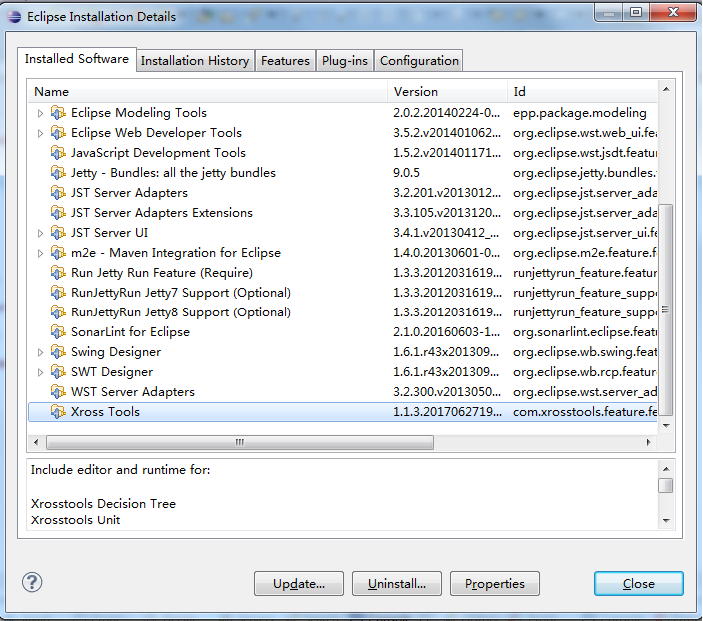Select the SonarLint for Eclipse row
This screenshot has width=703, height=621.
click(343, 332)
